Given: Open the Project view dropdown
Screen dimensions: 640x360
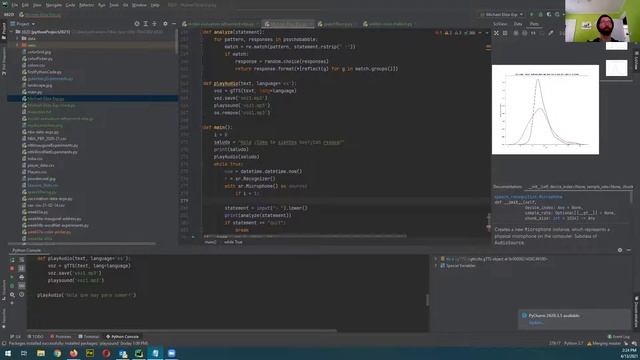Looking at the screenshot, I should point(23,24).
